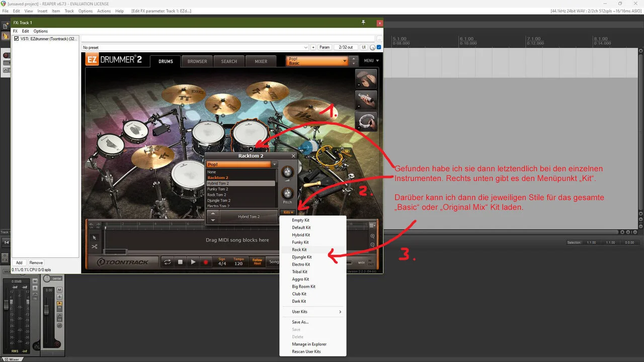
Task: Adjust the Pitch knob in Racktom 2
Action: tap(287, 193)
